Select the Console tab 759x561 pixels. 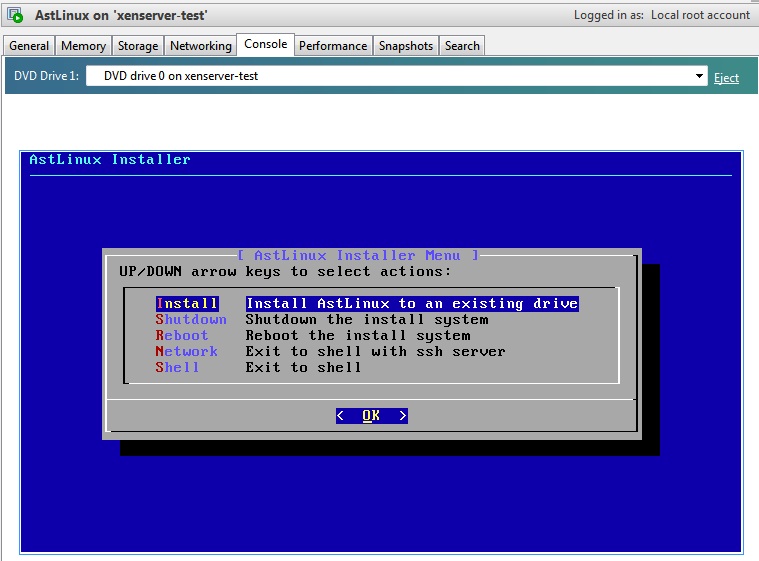265,44
